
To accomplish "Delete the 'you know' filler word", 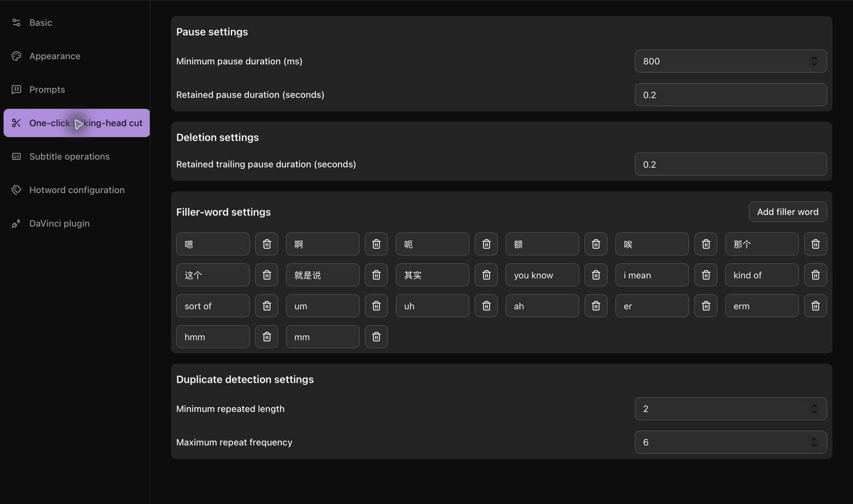I will coord(596,275).
